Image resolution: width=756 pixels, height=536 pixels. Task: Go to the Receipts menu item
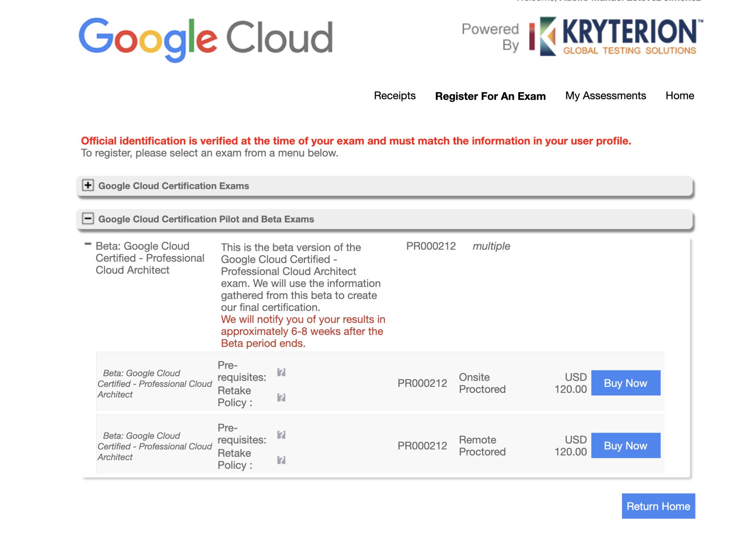(395, 96)
